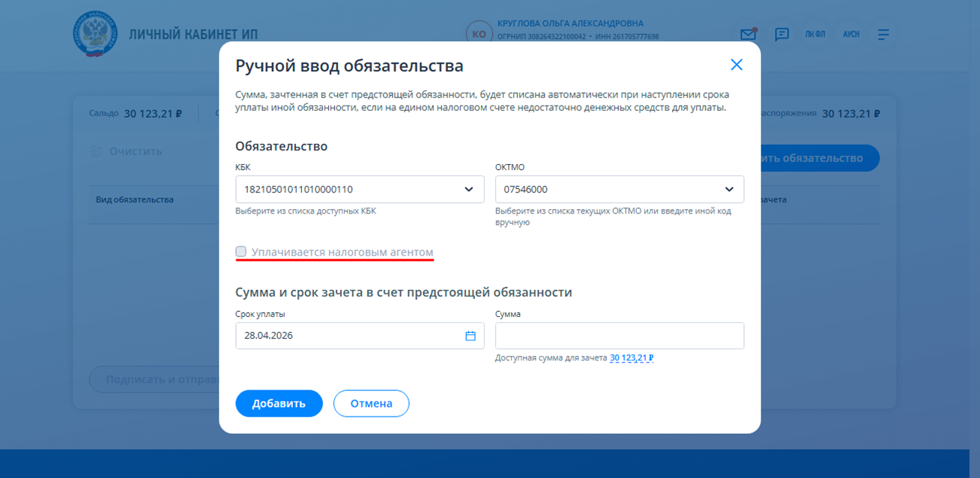Click the Очистить label on background page
The image size is (980, 478).
point(136,151)
